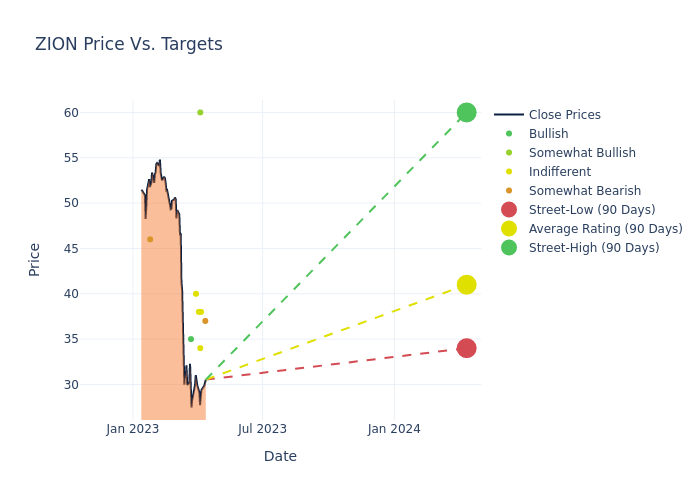Click the large green Street-High endpoint marker
The height and width of the screenshot is (500, 700).
[466, 112]
